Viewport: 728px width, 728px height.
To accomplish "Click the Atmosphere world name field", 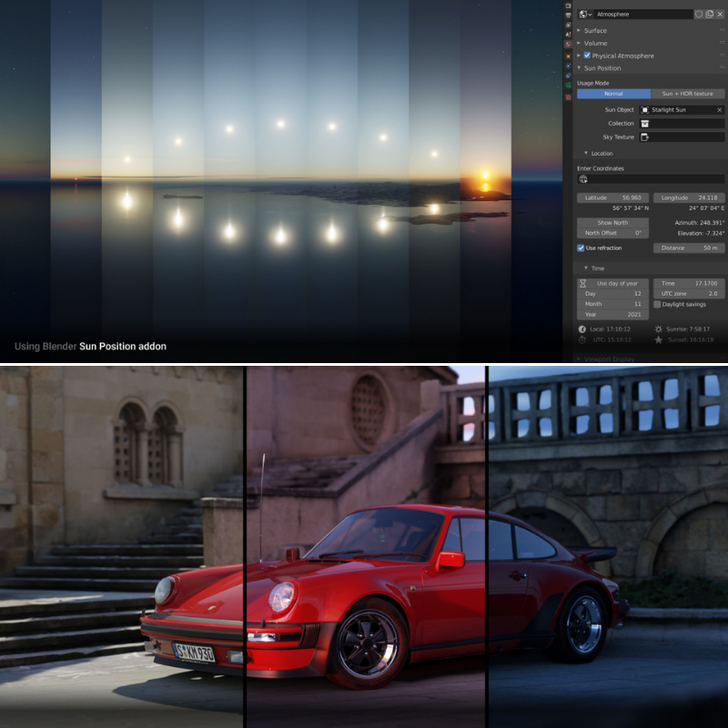I will [x=643, y=15].
